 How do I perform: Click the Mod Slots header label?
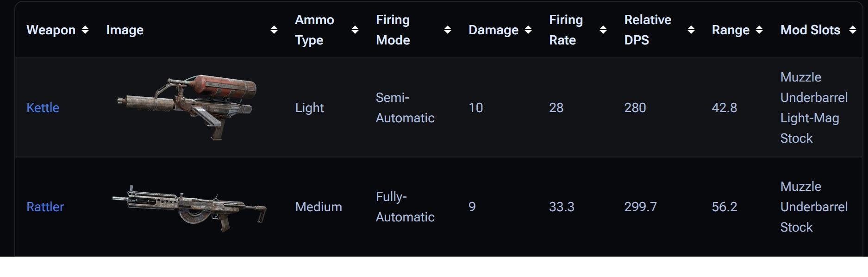click(x=810, y=30)
